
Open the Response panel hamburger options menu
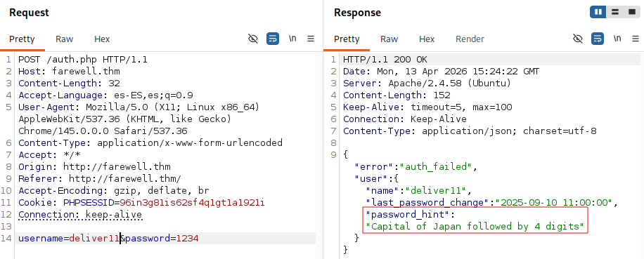(x=636, y=39)
